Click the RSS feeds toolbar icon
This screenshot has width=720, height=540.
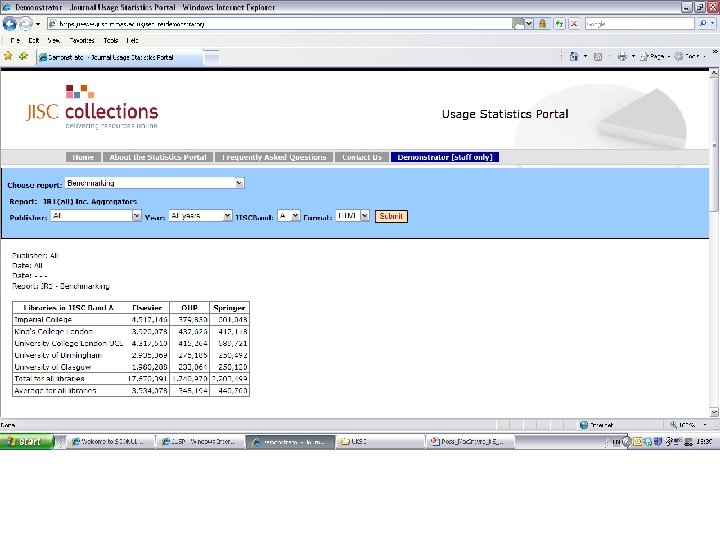point(598,57)
